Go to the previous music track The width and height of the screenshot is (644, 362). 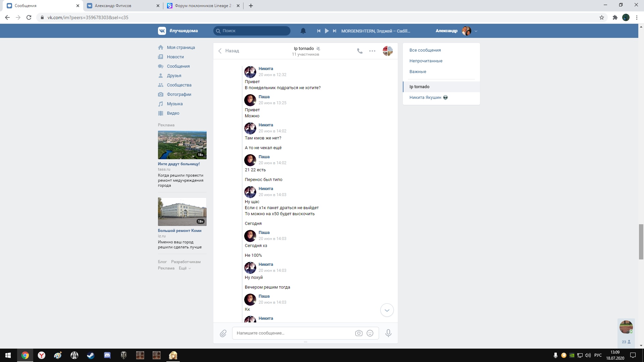coord(319,31)
